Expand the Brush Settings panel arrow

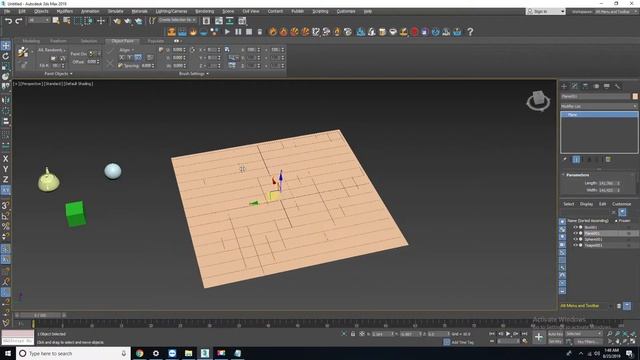(207, 74)
